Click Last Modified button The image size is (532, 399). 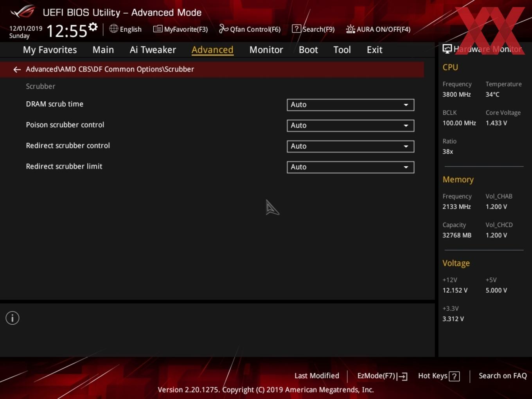point(317,376)
